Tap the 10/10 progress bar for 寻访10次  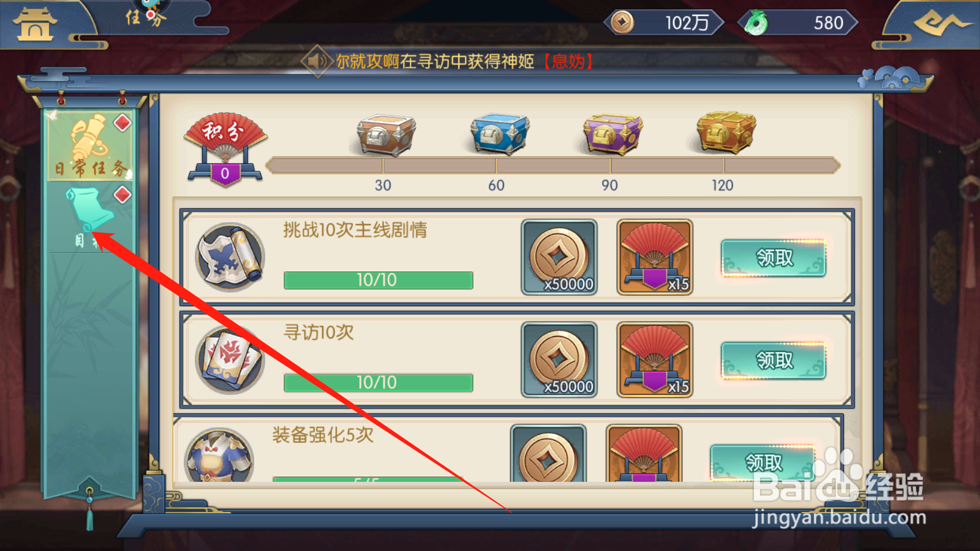378,383
